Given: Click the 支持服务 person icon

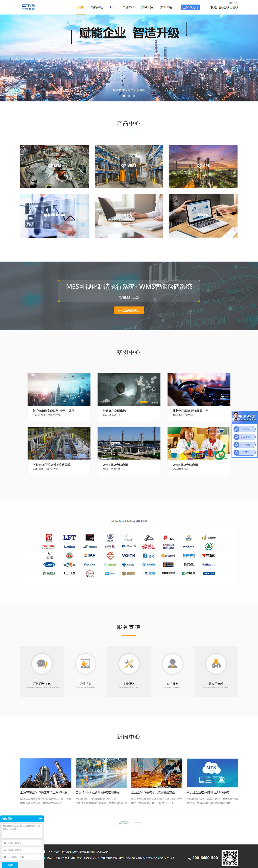Looking at the screenshot, I should tap(172, 663).
